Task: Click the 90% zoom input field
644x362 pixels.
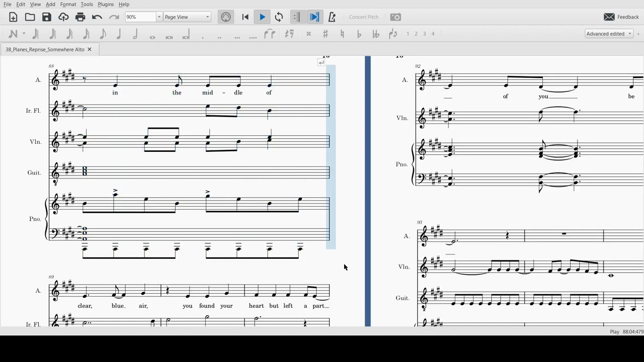Action: point(140,17)
